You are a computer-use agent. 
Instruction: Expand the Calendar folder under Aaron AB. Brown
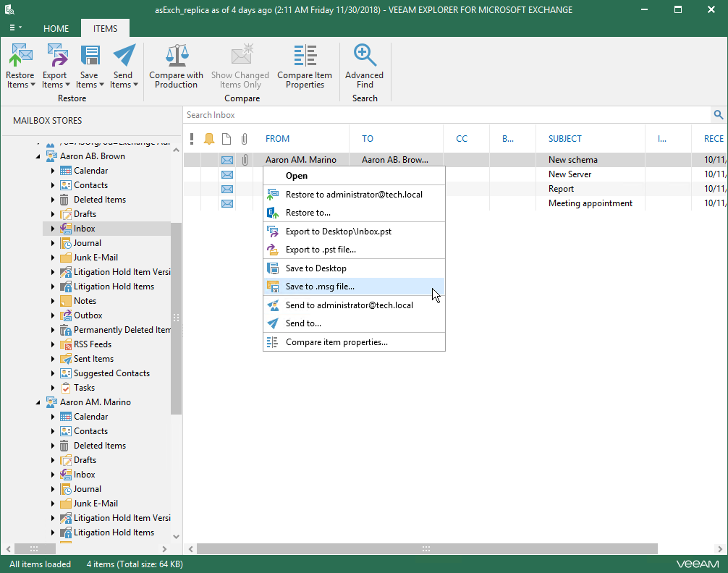53,171
